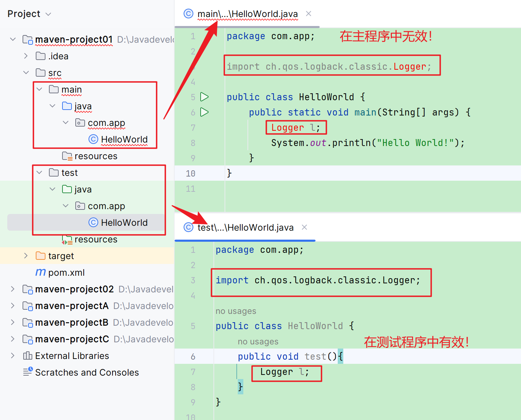The width and height of the screenshot is (521, 420).
Task: Collapse the test folder
Action: (x=39, y=172)
